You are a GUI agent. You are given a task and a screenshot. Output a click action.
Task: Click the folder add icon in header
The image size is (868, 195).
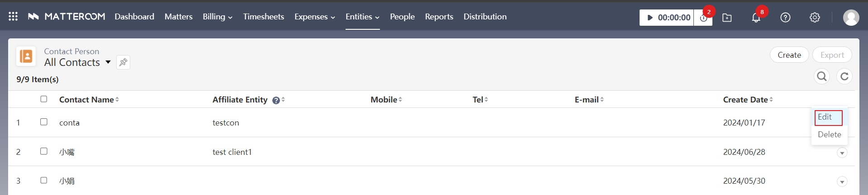click(x=727, y=18)
